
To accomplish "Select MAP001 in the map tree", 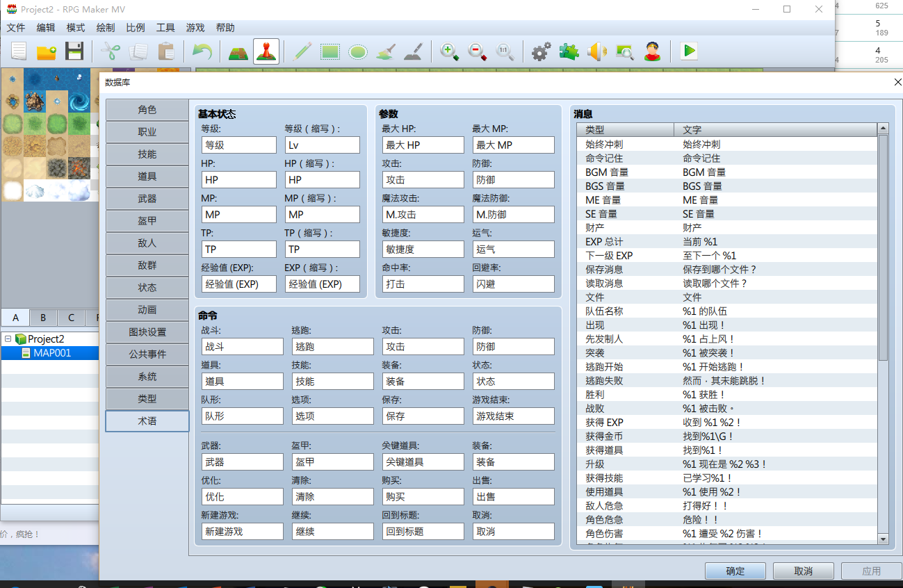I will coord(52,353).
